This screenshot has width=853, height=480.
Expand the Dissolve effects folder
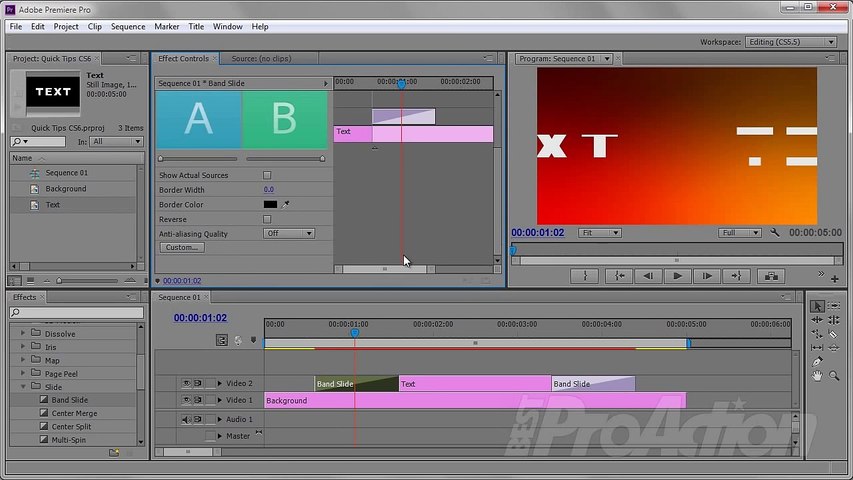coord(23,333)
